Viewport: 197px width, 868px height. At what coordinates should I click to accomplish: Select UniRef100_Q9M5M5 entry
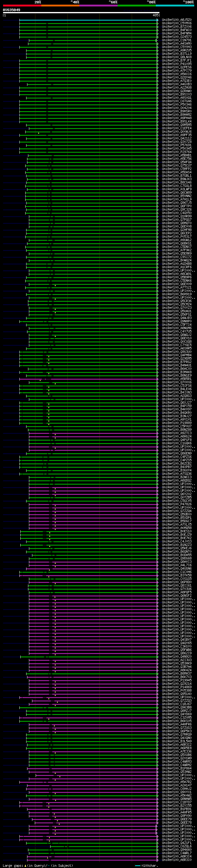pyautogui.click(x=177, y=125)
